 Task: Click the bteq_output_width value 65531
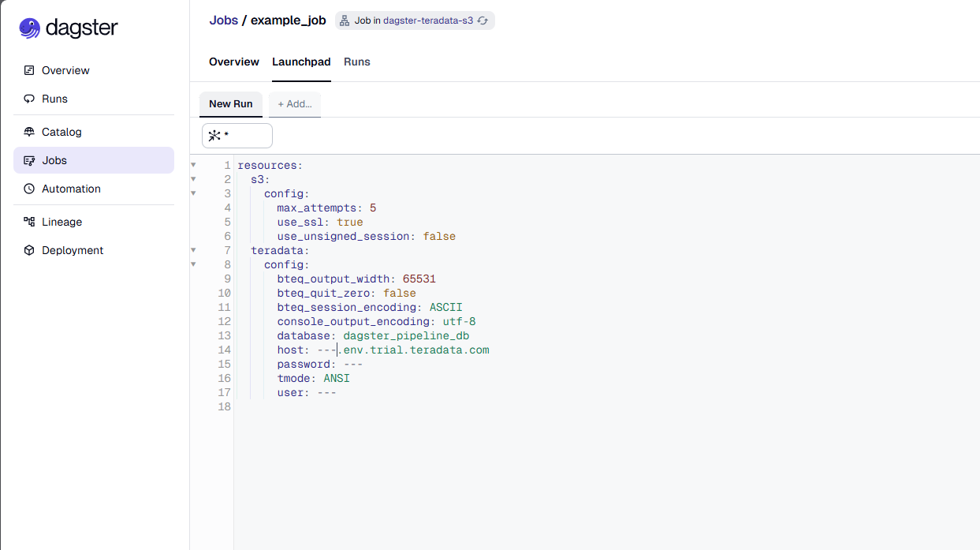tap(419, 279)
